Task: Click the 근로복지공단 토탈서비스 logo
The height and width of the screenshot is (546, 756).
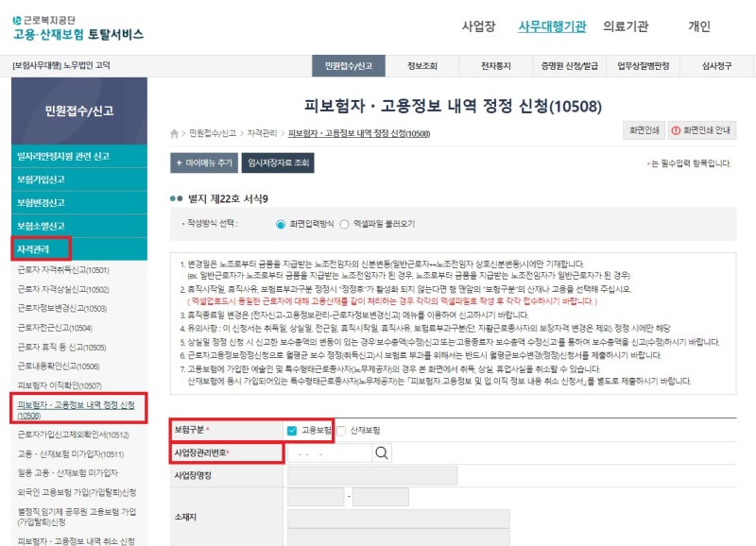Action: (x=78, y=28)
